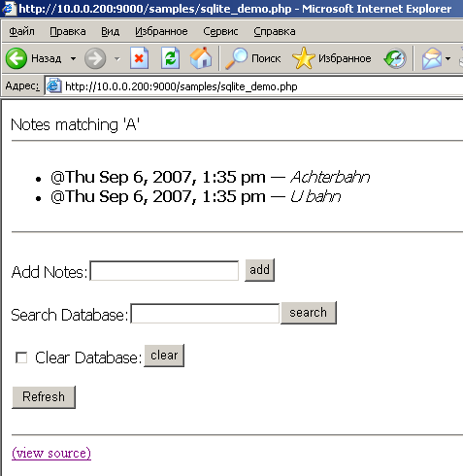Expand the Forward button history dropdown arrow
The width and height of the screenshot is (463, 476).
point(117,59)
